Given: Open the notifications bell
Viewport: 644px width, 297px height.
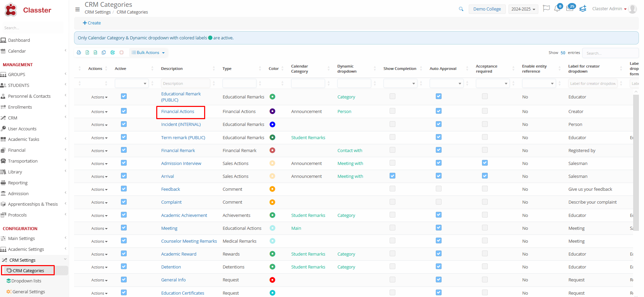Looking at the screenshot, I should point(557,8).
